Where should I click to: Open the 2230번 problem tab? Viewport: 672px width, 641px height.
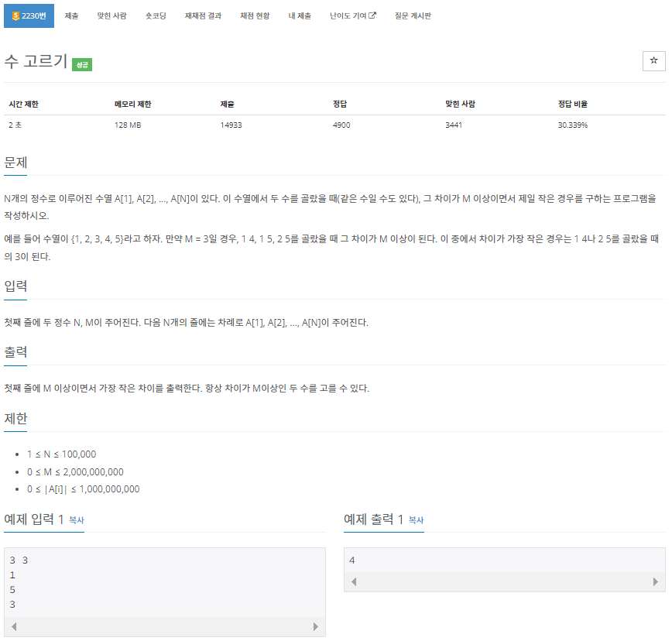(x=29, y=15)
